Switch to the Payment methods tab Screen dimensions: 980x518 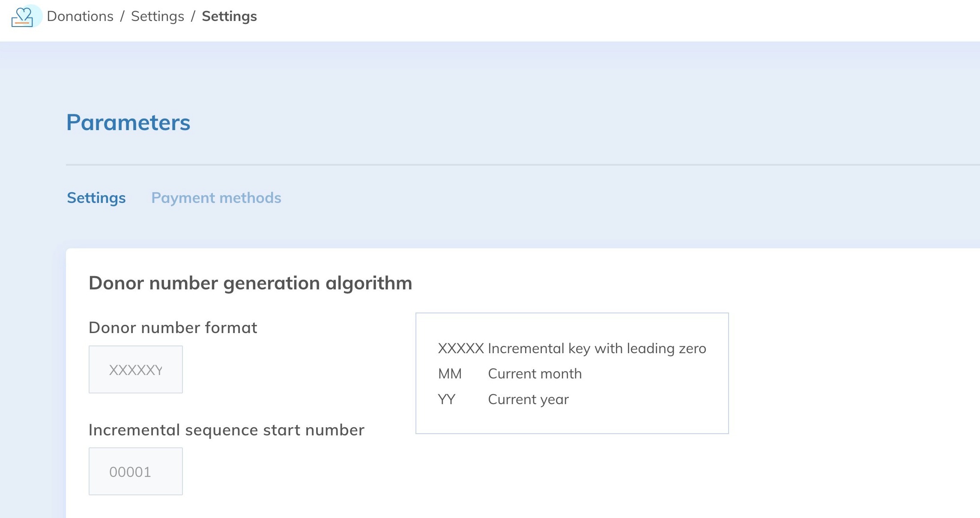216,198
